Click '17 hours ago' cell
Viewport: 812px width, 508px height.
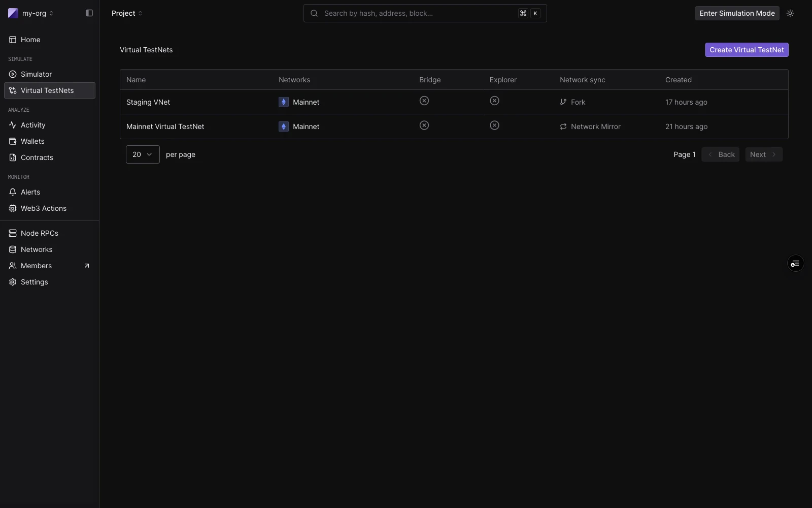click(x=686, y=102)
